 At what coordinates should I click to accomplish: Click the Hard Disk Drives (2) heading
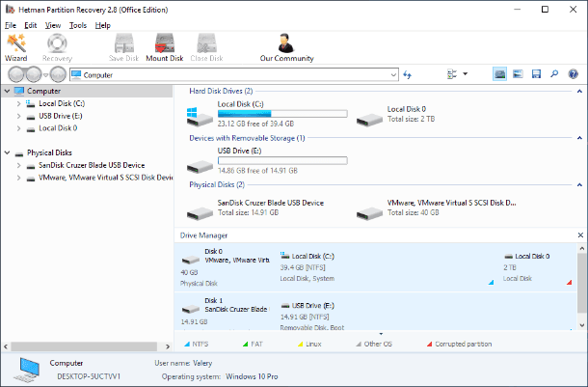[221, 92]
